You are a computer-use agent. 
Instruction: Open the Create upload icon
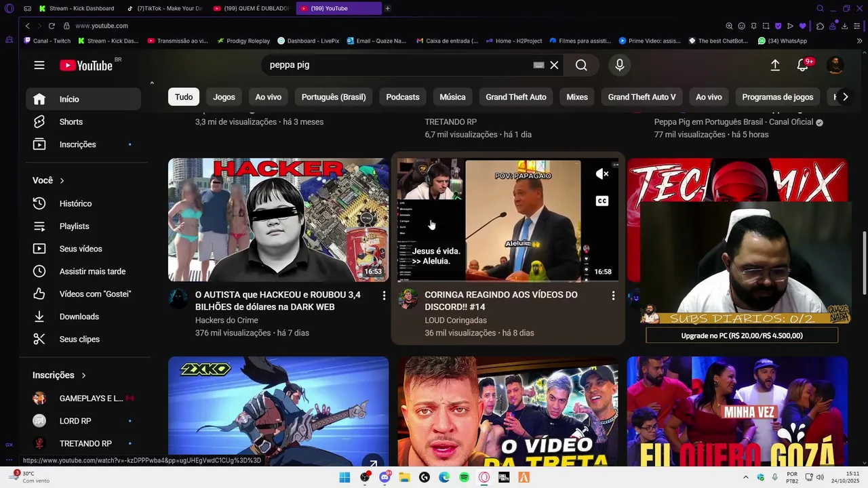[x=775, y=65]
